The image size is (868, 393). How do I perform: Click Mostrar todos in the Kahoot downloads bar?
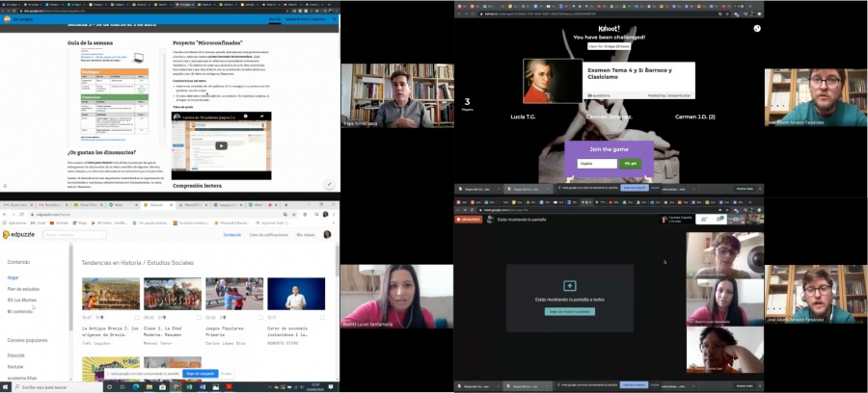745,189
